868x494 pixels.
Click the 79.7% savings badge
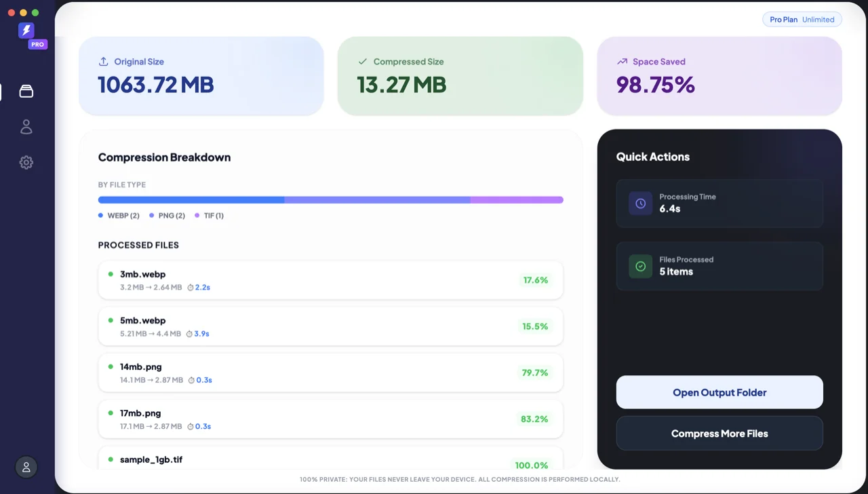[535, 373]
